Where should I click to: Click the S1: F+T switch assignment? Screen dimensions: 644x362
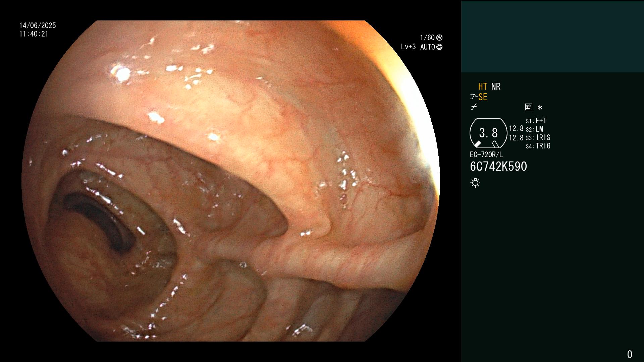click(536, 121)
